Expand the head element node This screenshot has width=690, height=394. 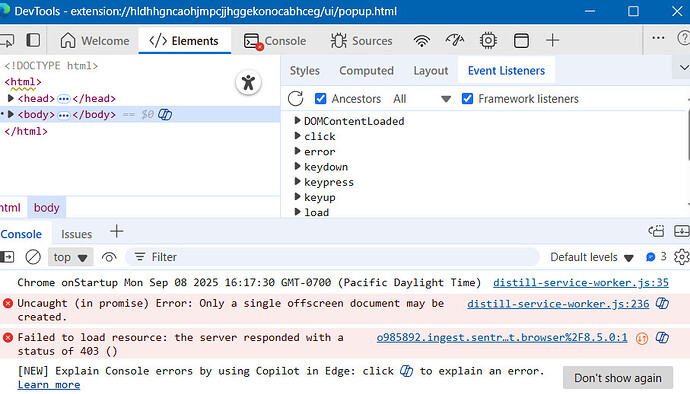pos(11,98)
